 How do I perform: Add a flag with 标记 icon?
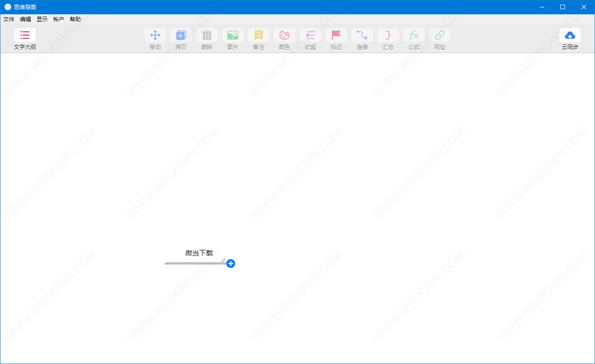(x=336, y=36)
